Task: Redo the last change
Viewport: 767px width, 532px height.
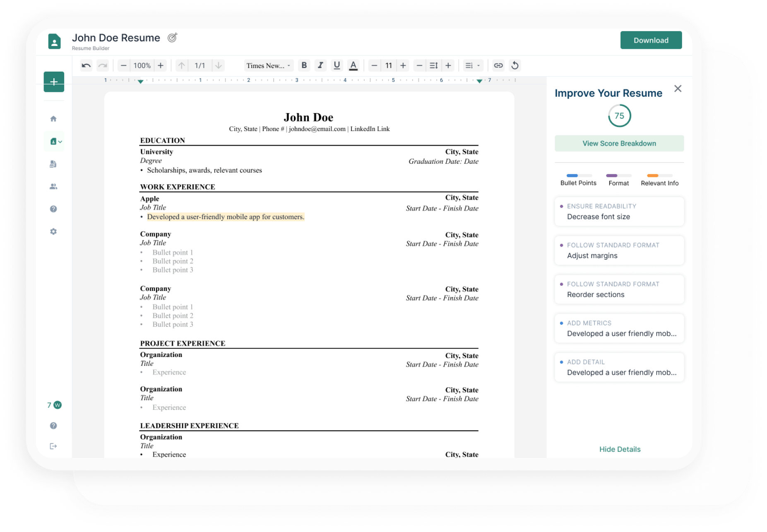Action: (x=102, y=65)
